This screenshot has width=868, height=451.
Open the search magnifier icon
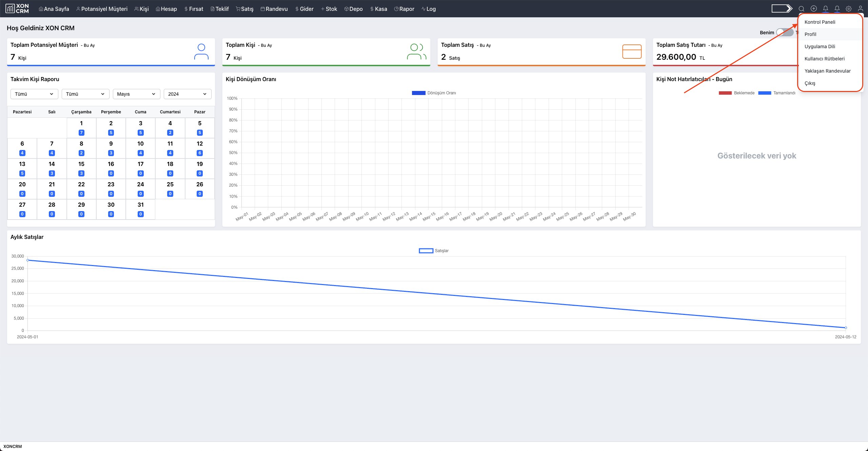tap(801, 9)
